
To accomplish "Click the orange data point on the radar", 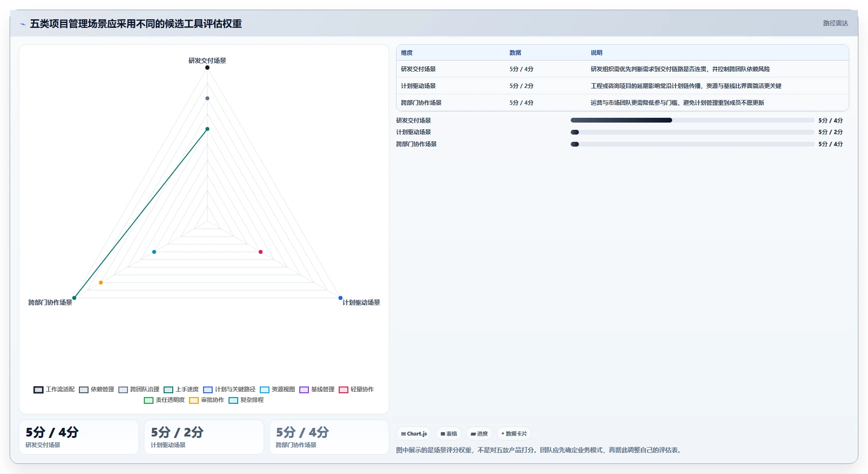I will click(101, 283).
